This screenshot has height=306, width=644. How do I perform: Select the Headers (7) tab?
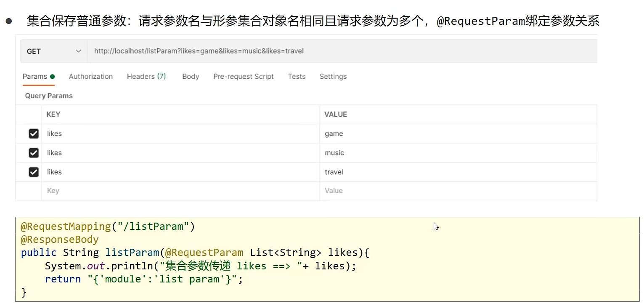pos(146,77)
